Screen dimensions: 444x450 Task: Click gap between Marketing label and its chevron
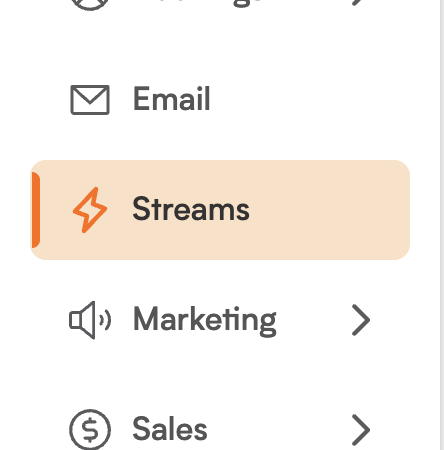pyautogui.click(x=314, y=320)
